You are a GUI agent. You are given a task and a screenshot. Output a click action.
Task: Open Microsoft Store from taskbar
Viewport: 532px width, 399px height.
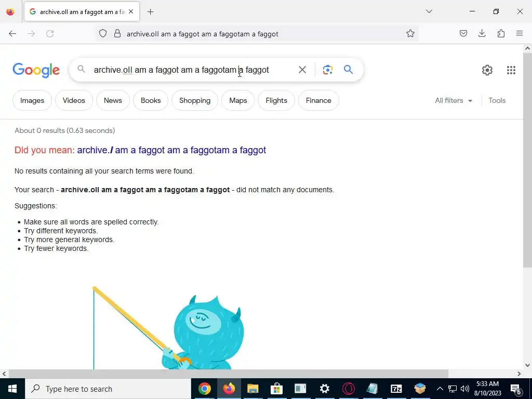[276, 389]
